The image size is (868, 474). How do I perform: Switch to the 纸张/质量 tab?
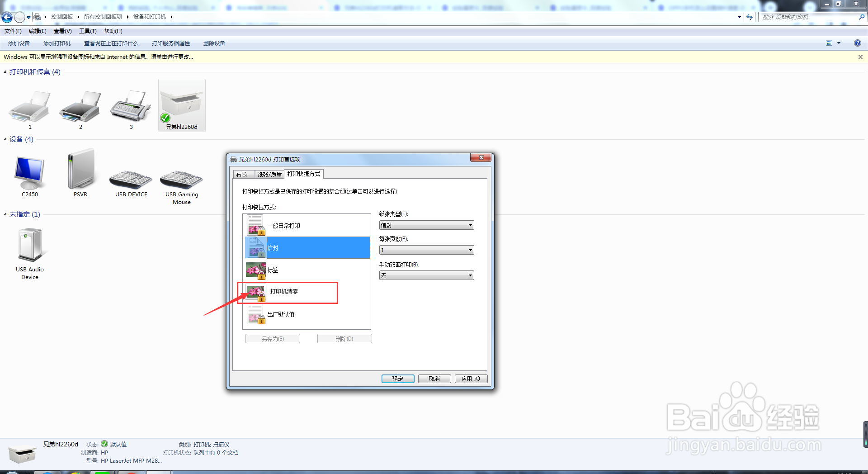[x=269, y=175]
